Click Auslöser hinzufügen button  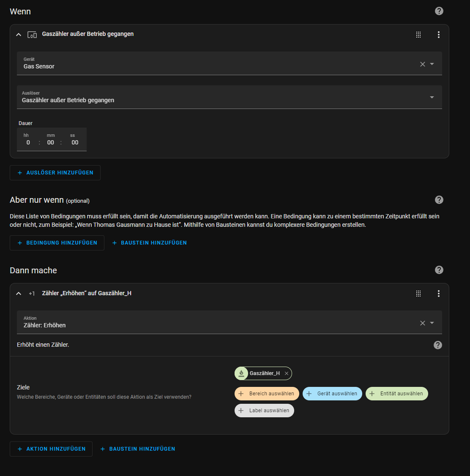[x=55, y=173]
